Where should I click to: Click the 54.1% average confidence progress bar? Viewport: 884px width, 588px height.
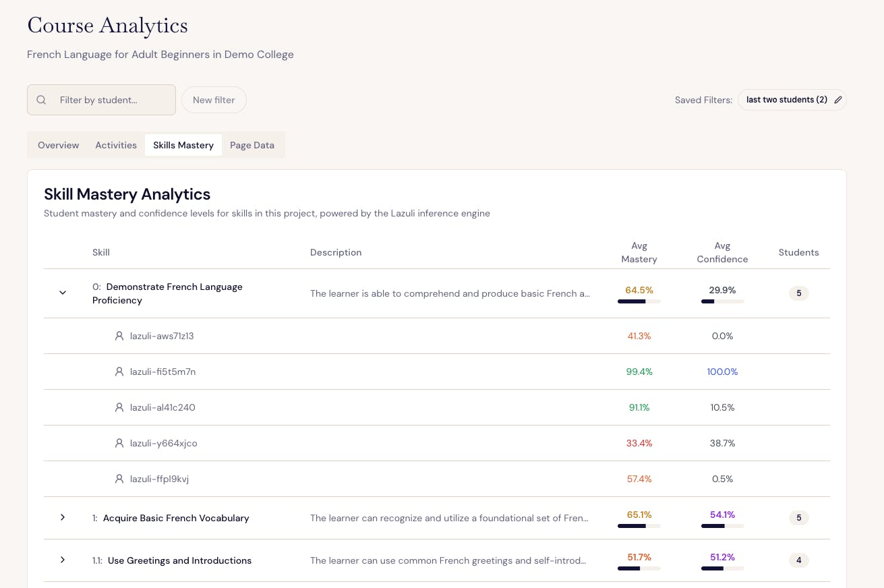pos(722,526)
